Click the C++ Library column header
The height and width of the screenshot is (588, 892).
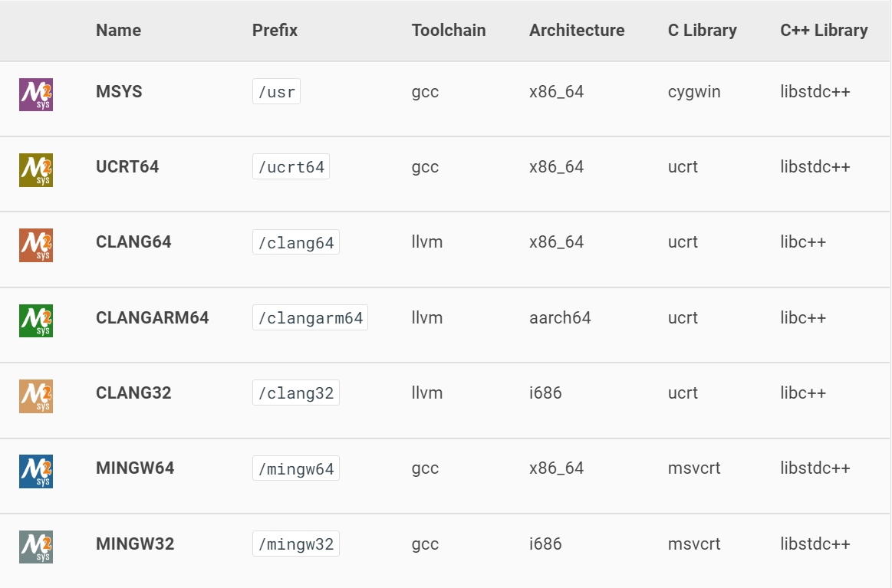[824, 30]
